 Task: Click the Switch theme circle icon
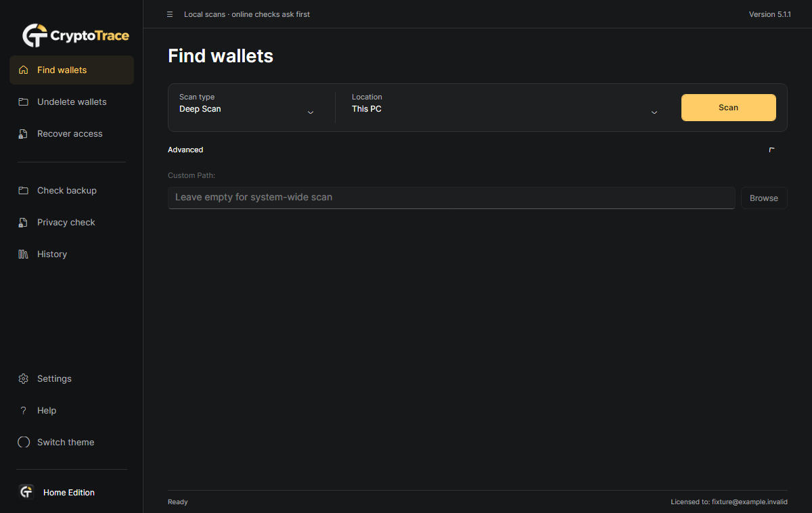click(24, 442)
